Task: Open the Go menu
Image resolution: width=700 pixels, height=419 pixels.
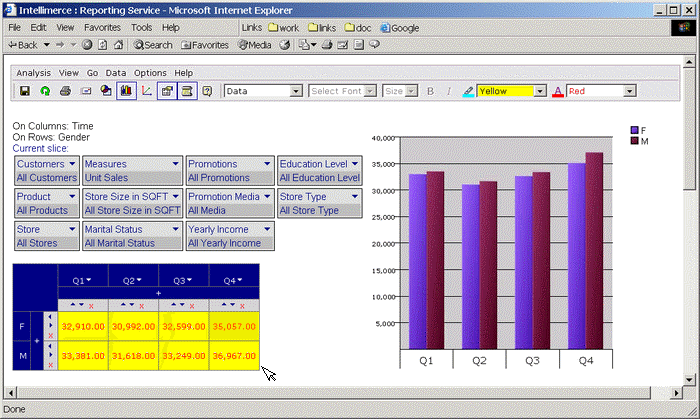Action: 92,73
